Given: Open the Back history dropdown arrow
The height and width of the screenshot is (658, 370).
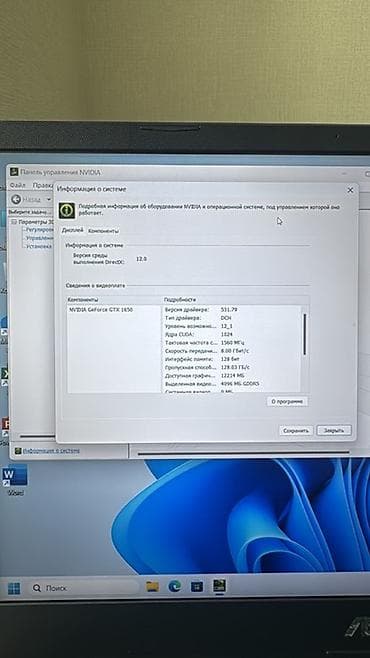Looking at the screenshot, I should coord(48,199).
